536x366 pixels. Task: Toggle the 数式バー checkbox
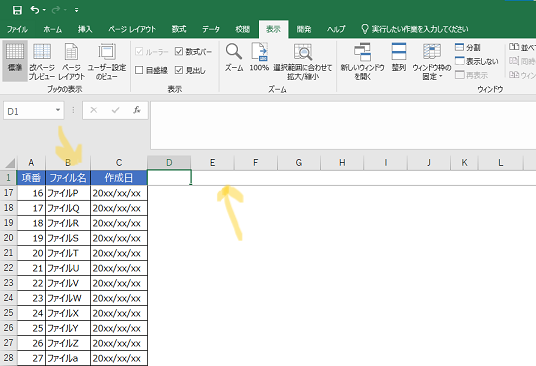[179, 52]
